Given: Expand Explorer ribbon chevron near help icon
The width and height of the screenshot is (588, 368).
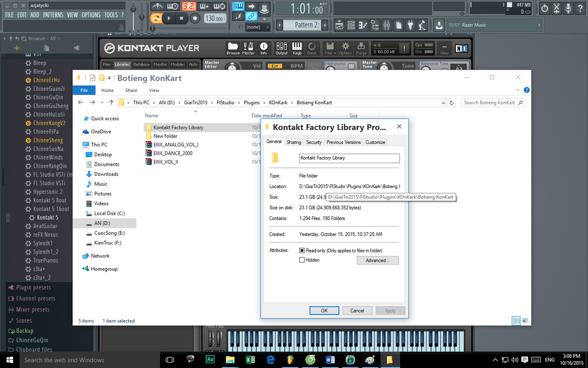Looking at the screenshot, I should [x=517, y=90].
